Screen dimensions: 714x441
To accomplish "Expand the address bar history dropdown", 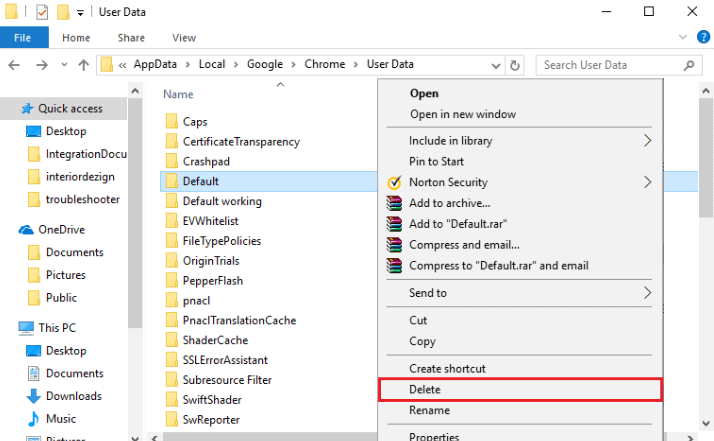I will [495, 66].
